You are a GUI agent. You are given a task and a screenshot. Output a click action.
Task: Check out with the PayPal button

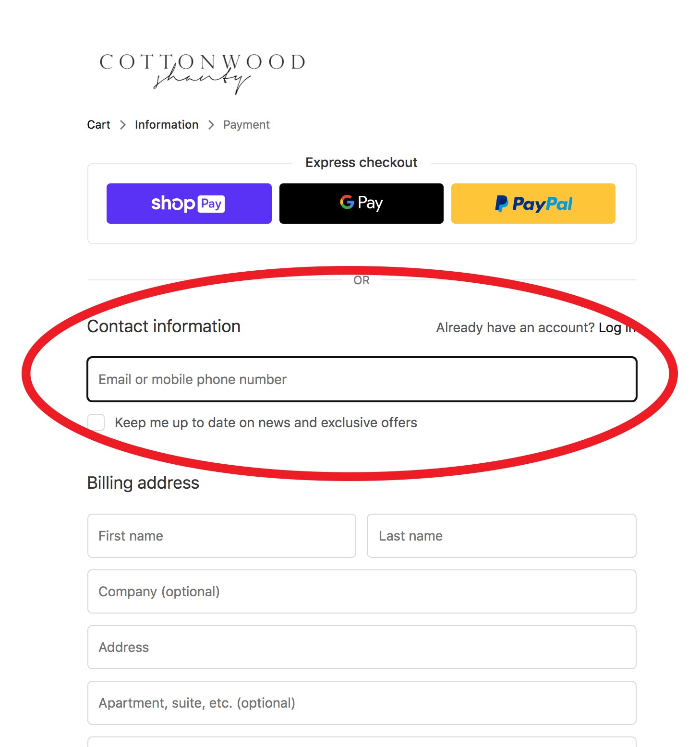533,204
